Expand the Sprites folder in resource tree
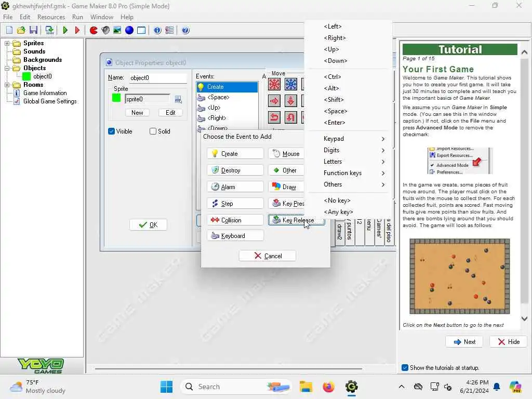 click(7, 43)
